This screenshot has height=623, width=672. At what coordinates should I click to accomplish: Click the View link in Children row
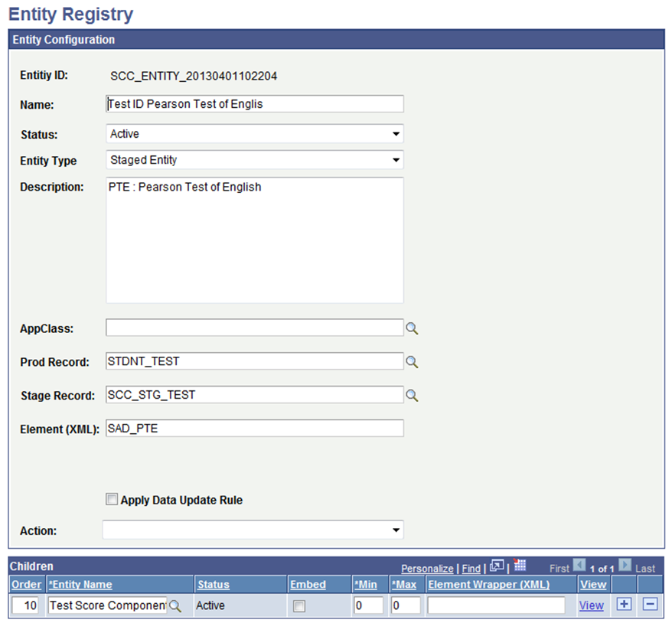(x=592, y=605)
